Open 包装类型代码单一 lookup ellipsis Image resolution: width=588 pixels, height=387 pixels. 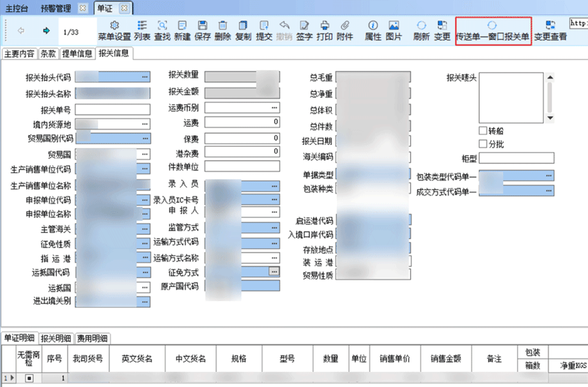(549, 176)
